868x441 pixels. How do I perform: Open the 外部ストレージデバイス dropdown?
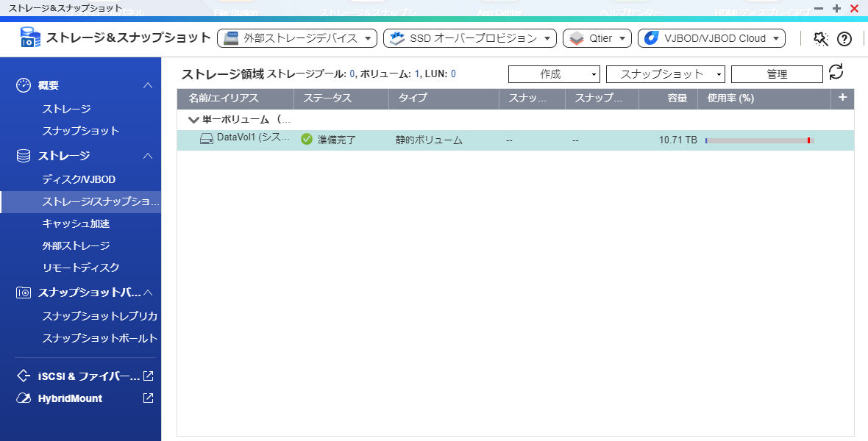coord(297,38)
